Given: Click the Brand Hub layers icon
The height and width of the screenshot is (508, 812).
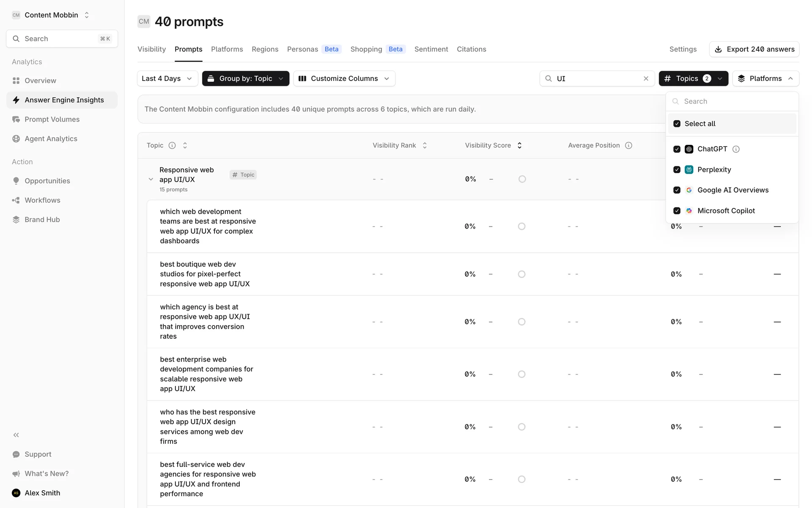Looking at the screenshot, I should (x=16, y=219).
